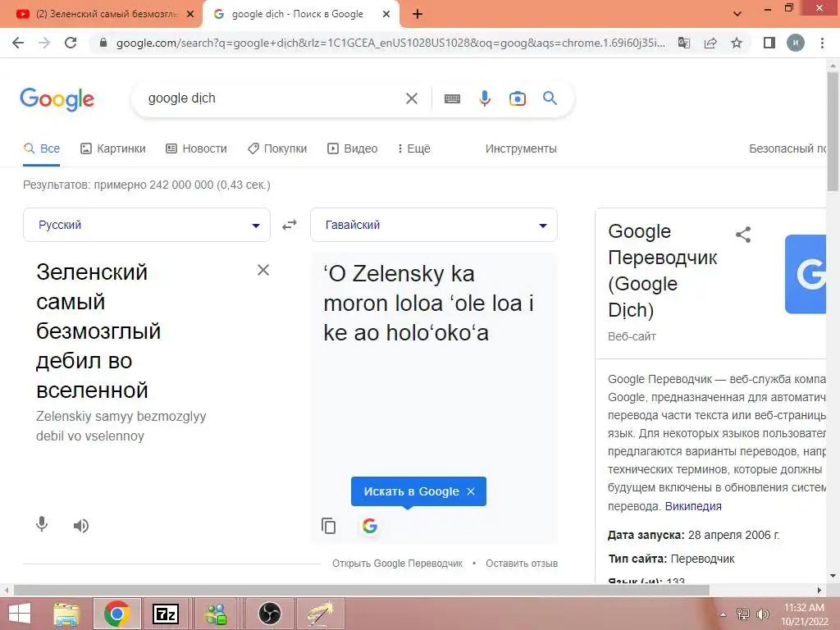840x630 pixels.
Task: Switch to the Покупки tab
Action: pyautogui.click(x=277, y=148)
